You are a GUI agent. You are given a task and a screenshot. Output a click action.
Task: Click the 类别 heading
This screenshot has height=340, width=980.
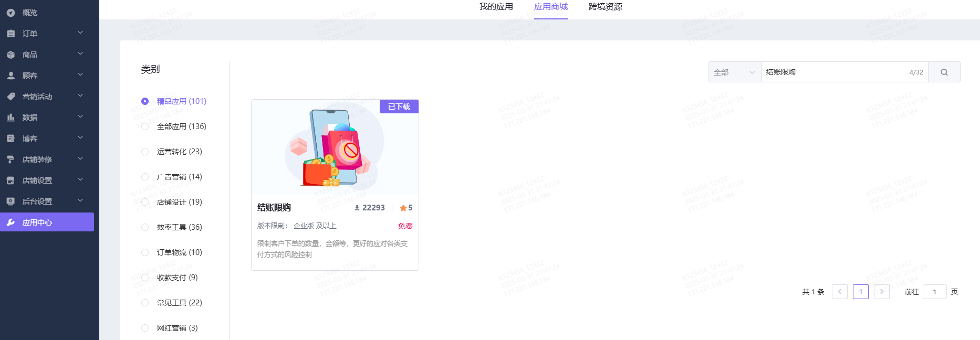(x=150, y=69)
